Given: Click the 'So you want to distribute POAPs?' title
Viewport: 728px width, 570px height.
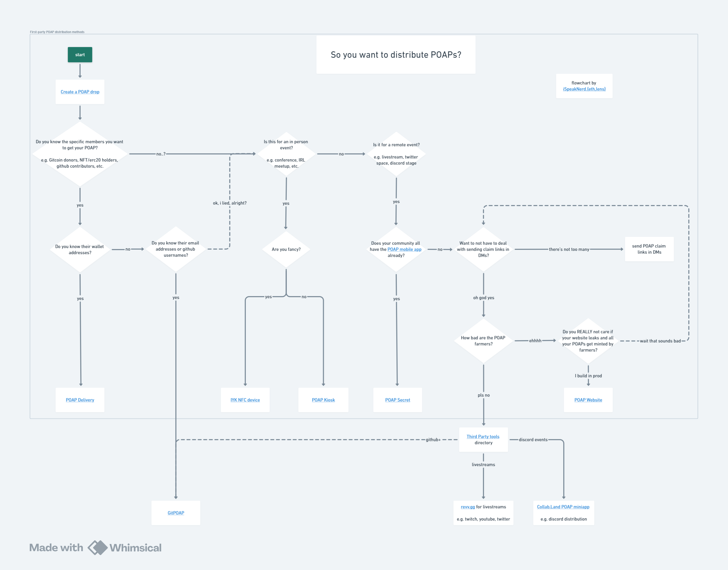Looking at the screenshot, I should (x=396, y=55).
